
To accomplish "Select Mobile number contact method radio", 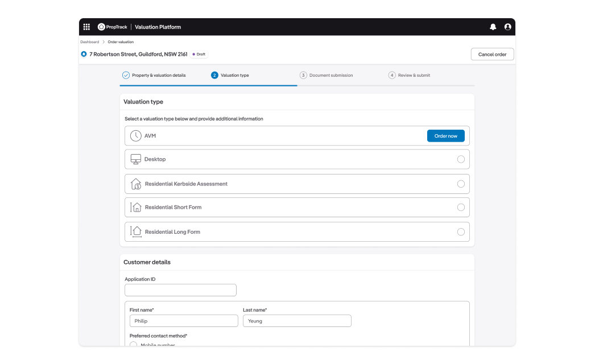I will point(133,344).
